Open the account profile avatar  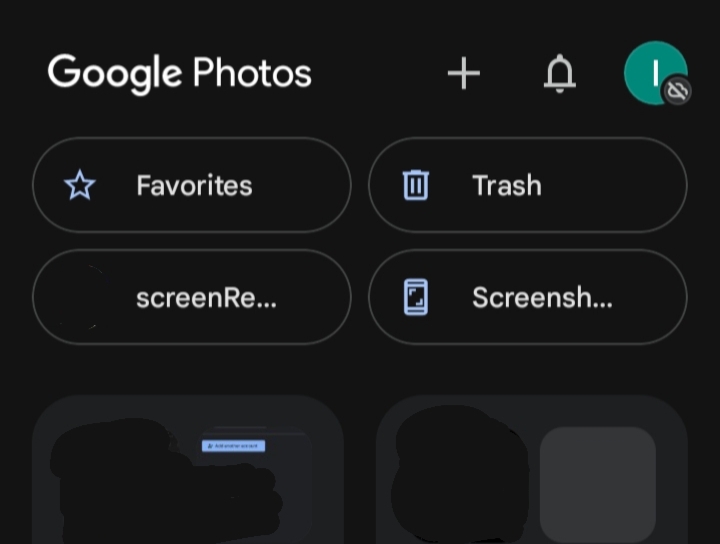pos(655,73)
